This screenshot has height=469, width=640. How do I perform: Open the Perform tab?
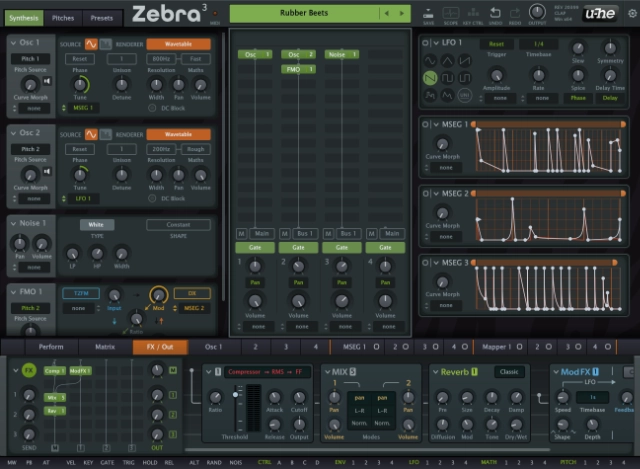point(51,347)
